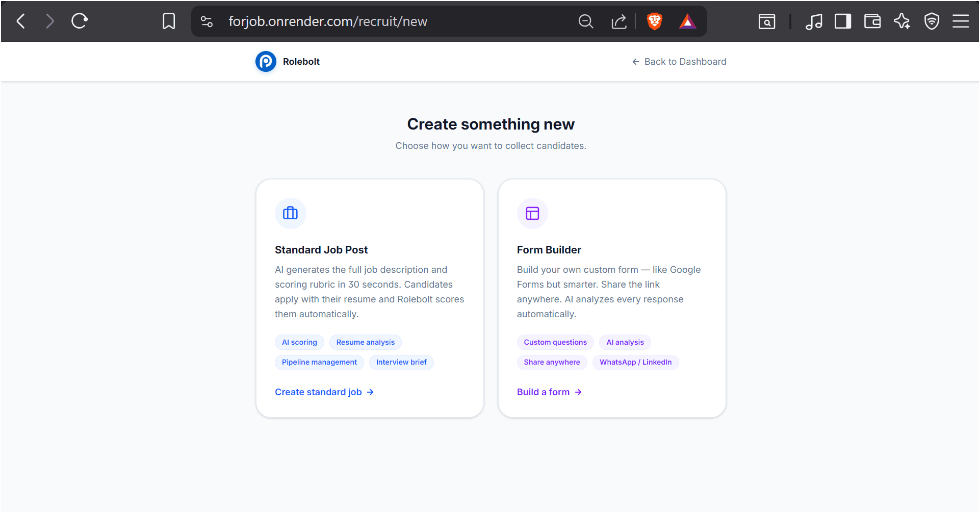Screen dimensions: 980x513
Task: Click the Create something new heading
Action: [x=491, y=124]
